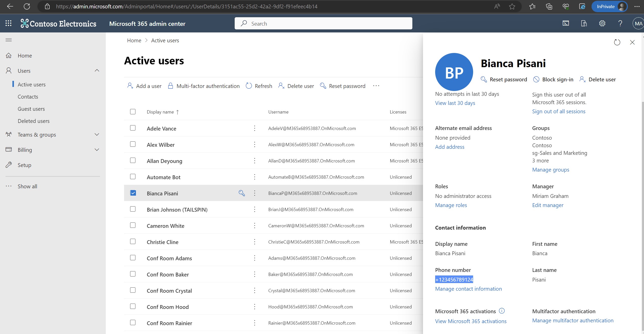Open more actions for Adele Vance
The height and width of the screenshot is (334, 644).
(x=255, y=128)
